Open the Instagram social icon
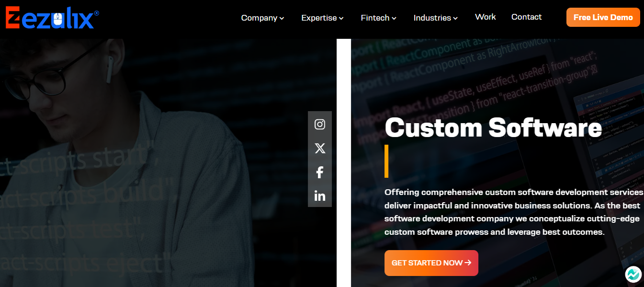The height and width of the screenshot is (287, 644). pyautogui.click(x=320, y=125)
